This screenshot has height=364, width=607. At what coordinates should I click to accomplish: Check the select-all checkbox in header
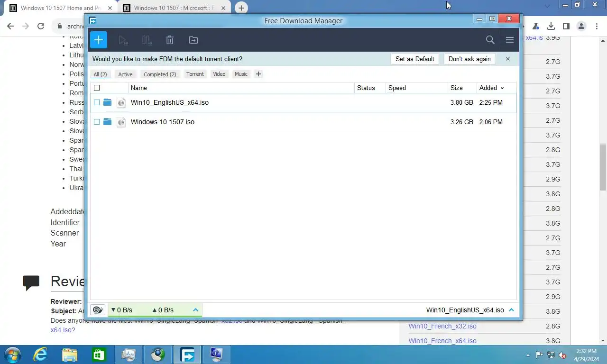[x=97, y=88]
